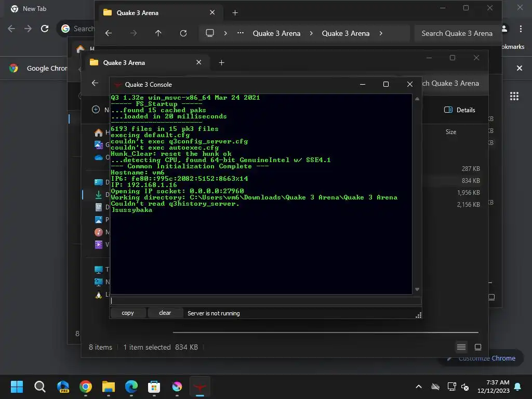Select the New Tab tab in Chrome
Screen dimensions: 532x399
coord(34,9)
